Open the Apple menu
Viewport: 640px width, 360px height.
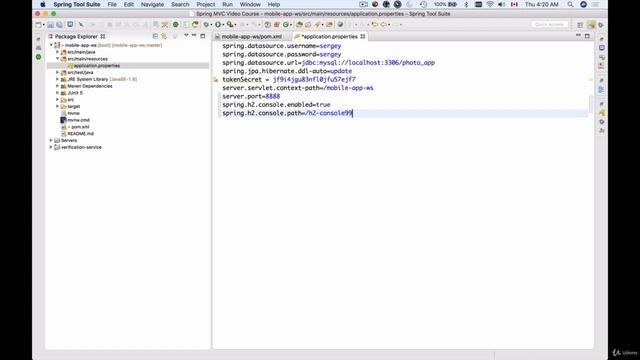(43, 4)
